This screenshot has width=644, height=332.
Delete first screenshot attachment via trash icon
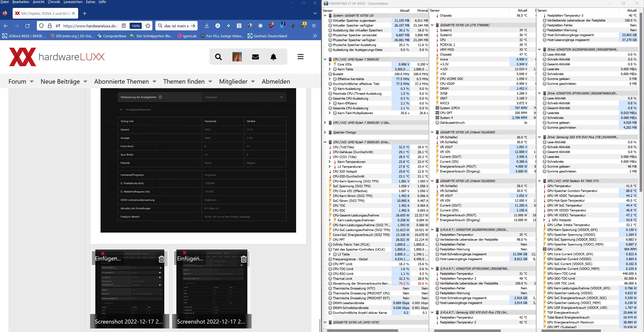tap(161, 259)
